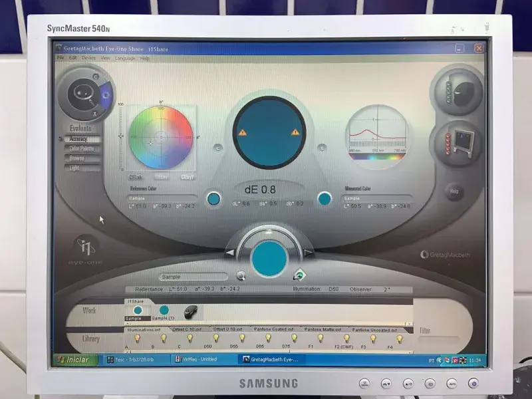The height and width of the screenshot is (399, 532).
Task: Switch color wheel to CIELab mode
Action: [136, 177]
